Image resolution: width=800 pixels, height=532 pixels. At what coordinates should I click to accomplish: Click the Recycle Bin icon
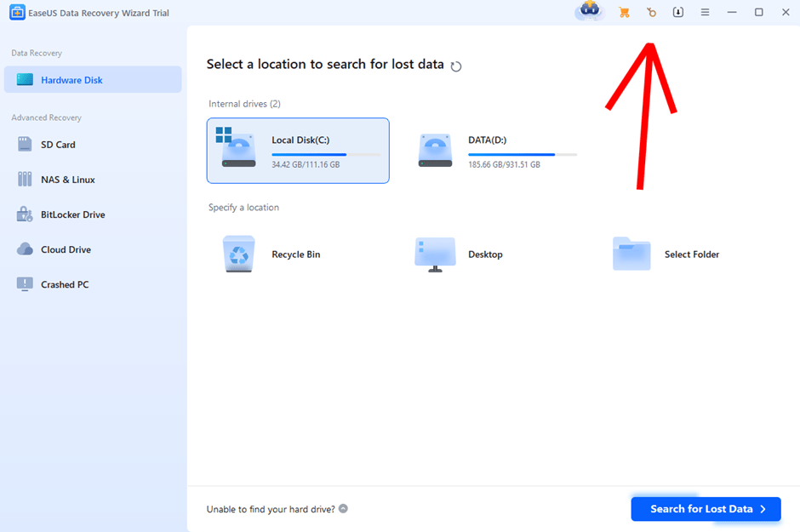pyautogui.click(x=239, y=254)
